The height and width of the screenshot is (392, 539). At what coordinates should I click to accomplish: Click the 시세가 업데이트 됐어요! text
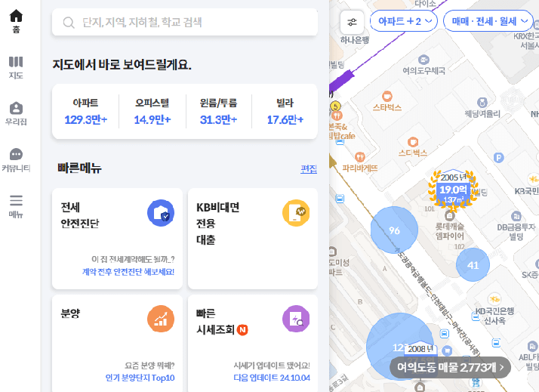(x=272, y=365)
